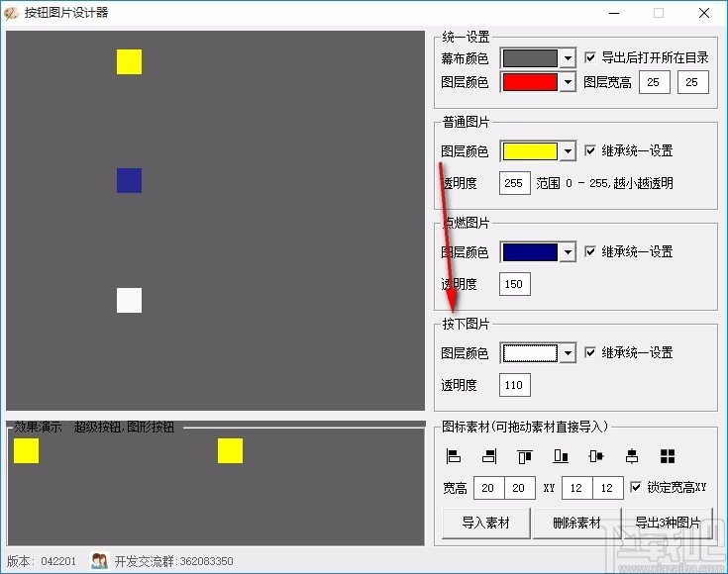Open the 幕布颜色 dropdown arrow
This screenshot has width=728, height=574.
click(568, 58)
